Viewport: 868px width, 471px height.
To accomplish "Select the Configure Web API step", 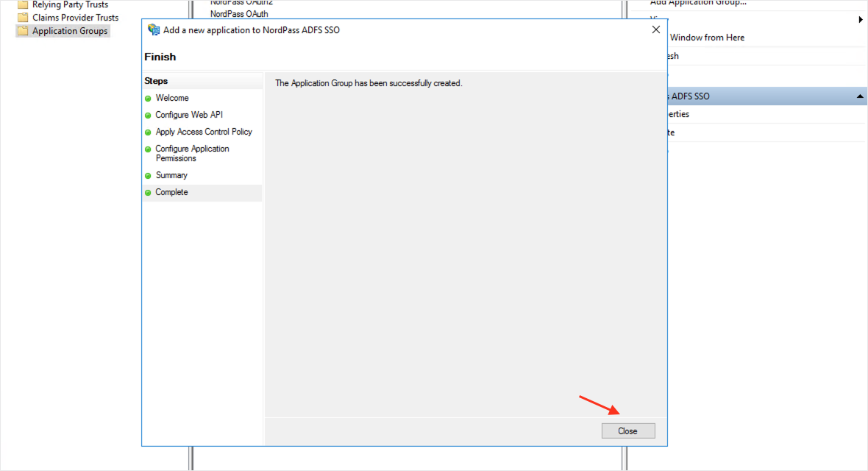I will click(x=189, y=115).
